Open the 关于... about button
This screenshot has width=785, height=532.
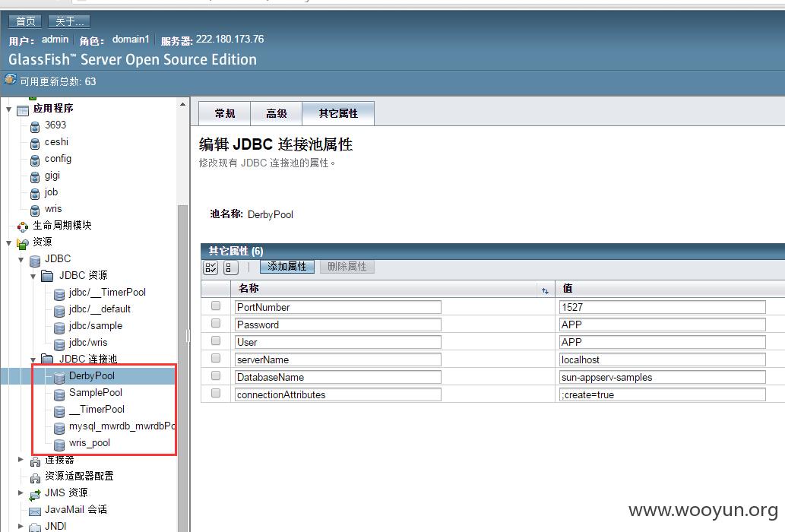click(x=69, y=21)
